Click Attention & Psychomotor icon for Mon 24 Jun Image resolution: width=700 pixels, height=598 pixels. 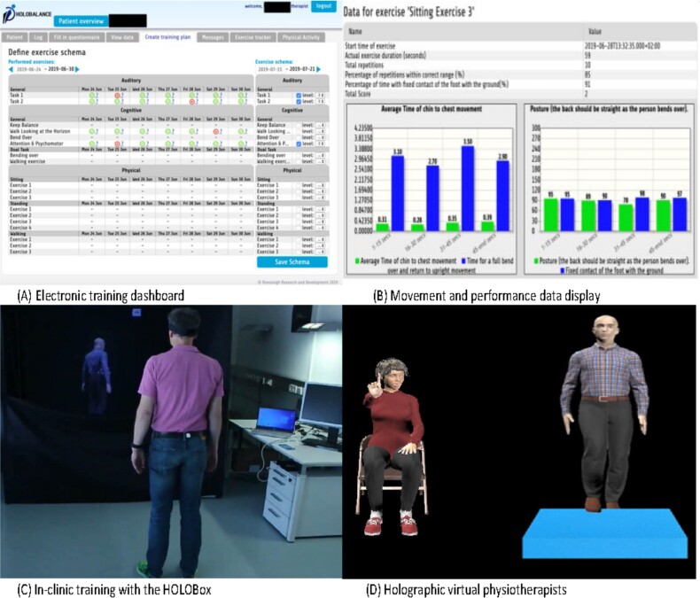(x=91, y=144)
